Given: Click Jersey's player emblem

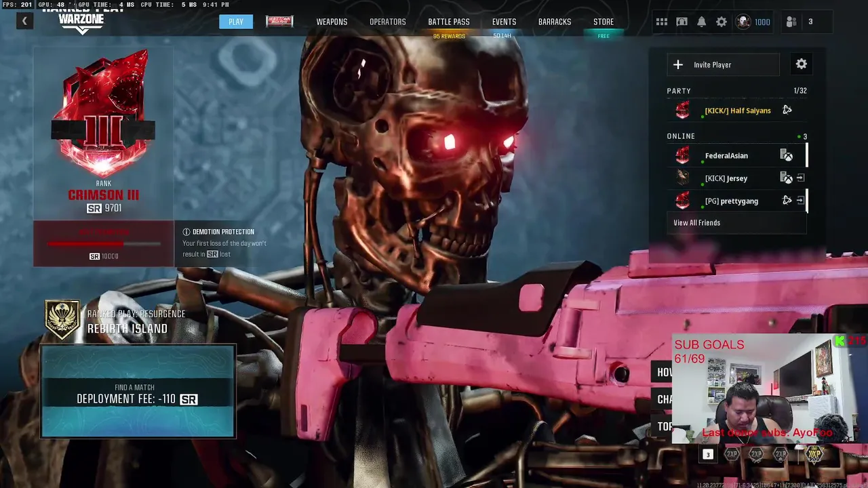Looking at the screenshot, I should 683,178.
